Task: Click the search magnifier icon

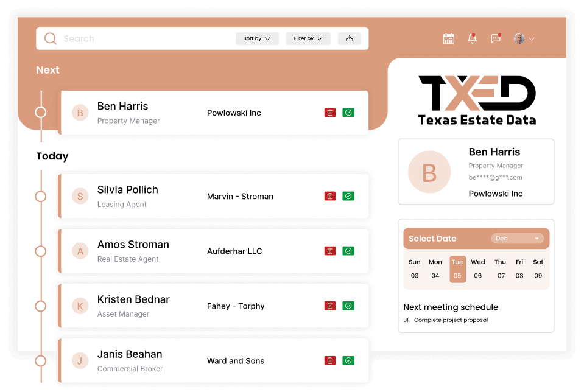Action: click(x=50, y=38)
